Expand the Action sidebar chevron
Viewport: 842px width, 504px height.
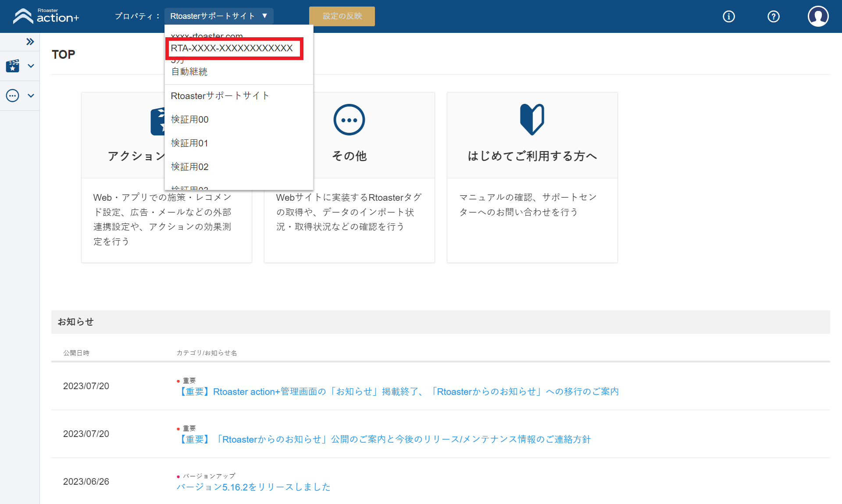pyautogui.click(x=31, y=66)
